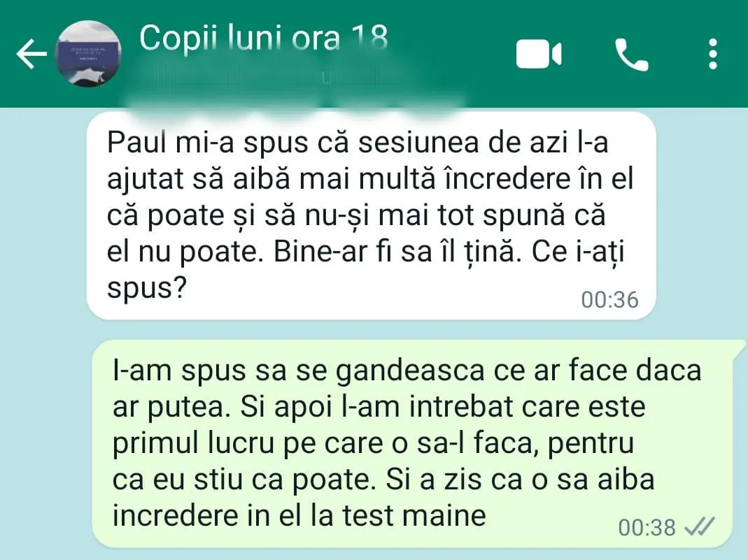Go back using the left arrow icon

[31, 54]
